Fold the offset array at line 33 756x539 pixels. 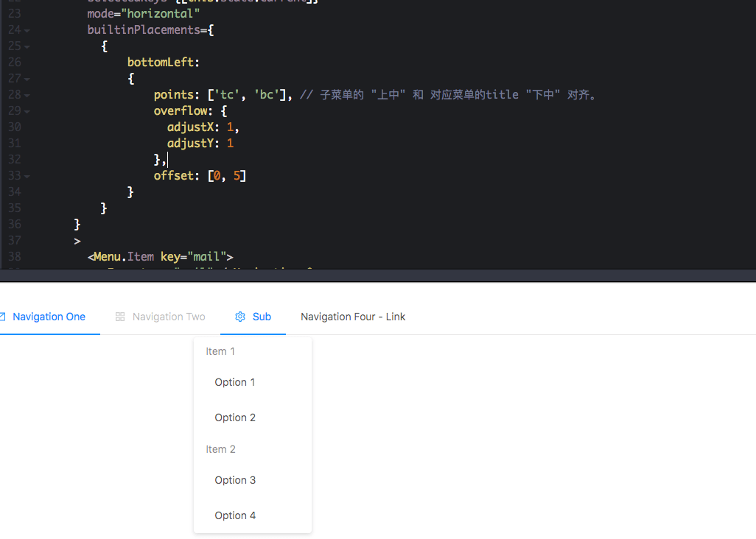click(27, 177)
